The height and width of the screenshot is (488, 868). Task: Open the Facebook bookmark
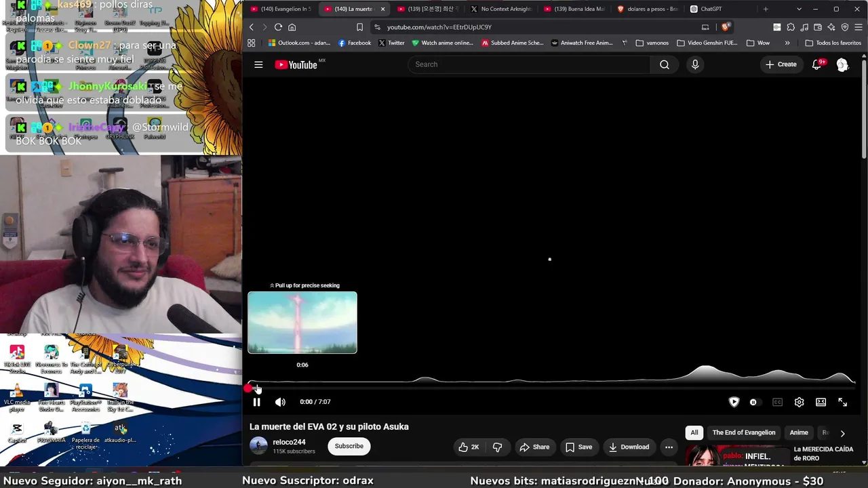click(x=355, y=43)
